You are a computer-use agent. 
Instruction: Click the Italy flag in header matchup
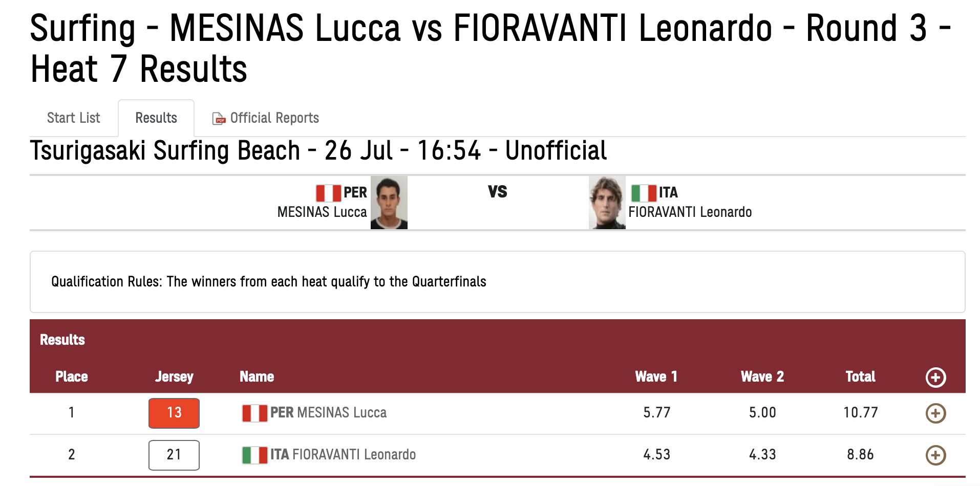coord(644,193)
